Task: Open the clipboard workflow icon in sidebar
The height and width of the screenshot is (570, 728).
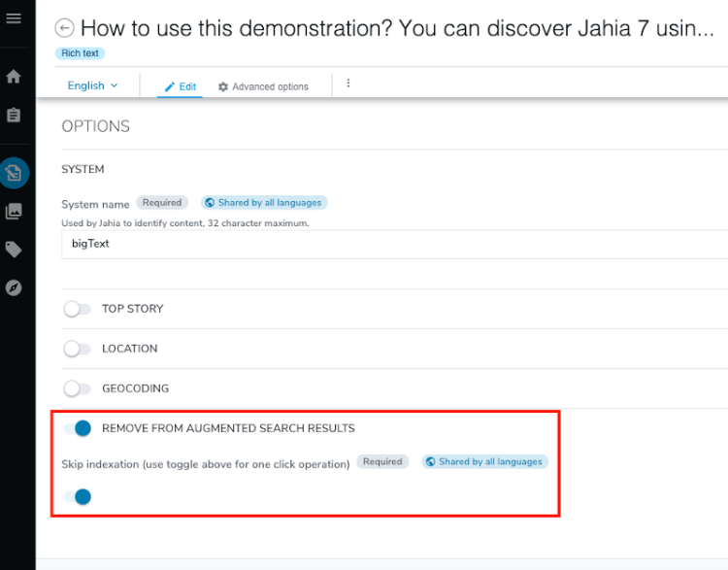Action: [14, 115]
